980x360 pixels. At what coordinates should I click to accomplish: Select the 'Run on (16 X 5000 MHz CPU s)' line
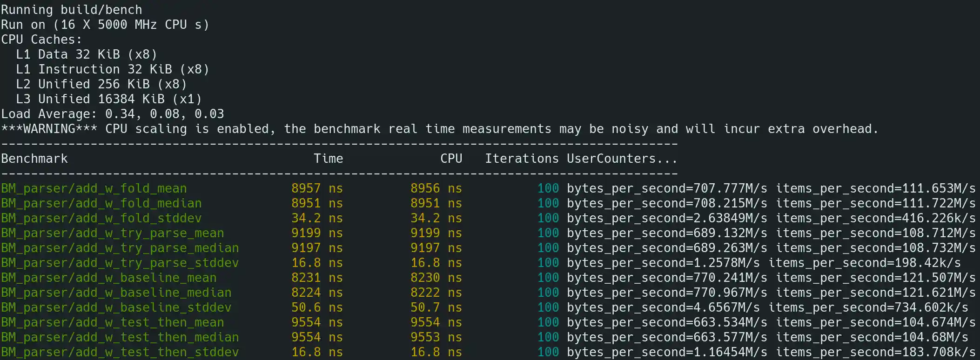click(x=105, y=25)
